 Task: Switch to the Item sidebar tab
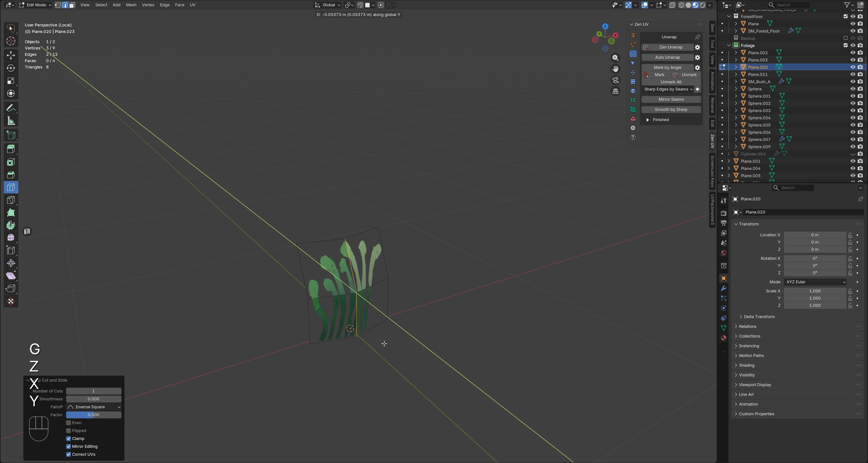(x=712, y=28)
